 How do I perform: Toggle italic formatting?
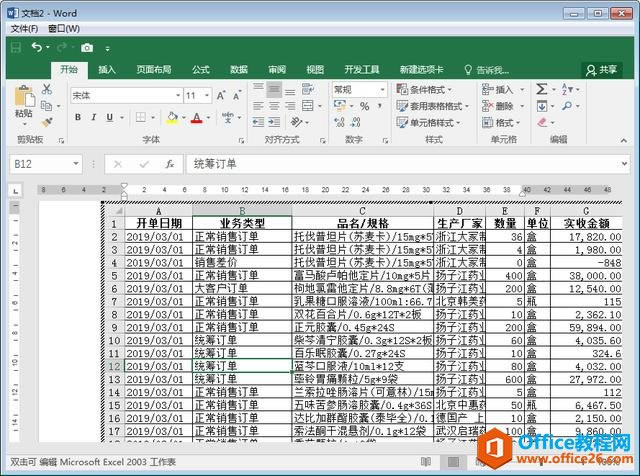95,118
